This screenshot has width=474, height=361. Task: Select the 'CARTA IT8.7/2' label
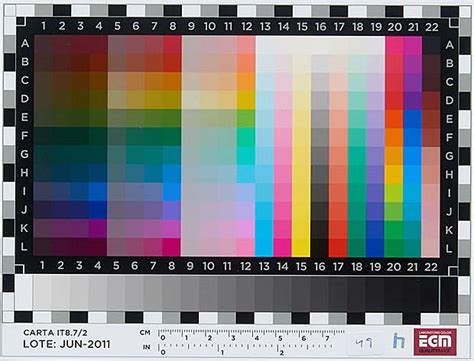point(55,333)
